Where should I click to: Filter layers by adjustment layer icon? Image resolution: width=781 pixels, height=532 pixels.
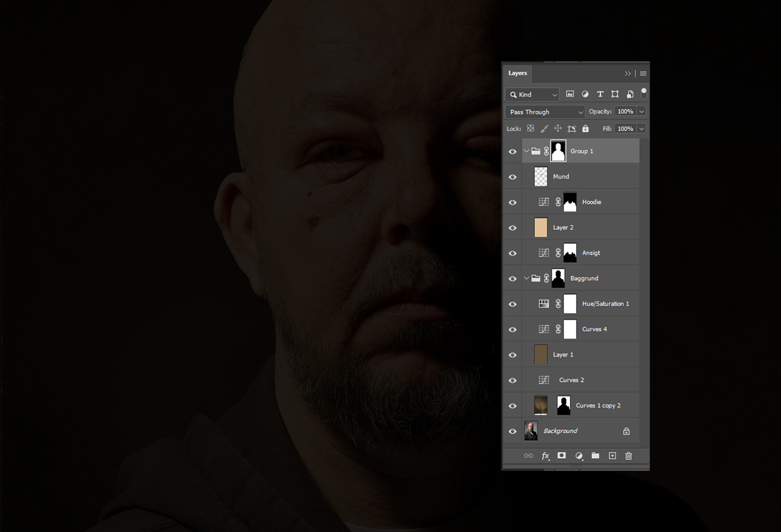point(585,94)
